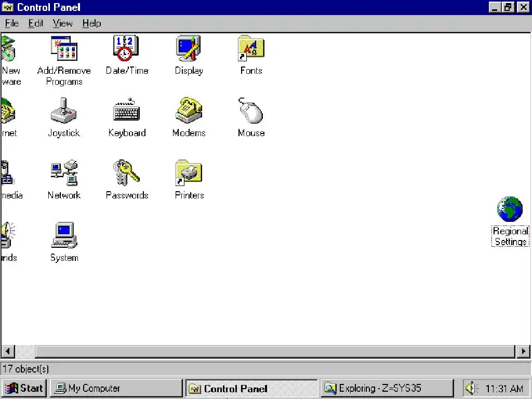
Task: Restore down the Control Panel window
Action: tap(508, 7)
